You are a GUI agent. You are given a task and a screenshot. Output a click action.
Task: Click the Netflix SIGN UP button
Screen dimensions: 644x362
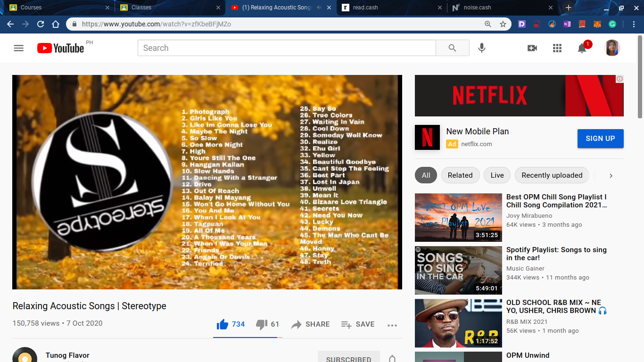(601, 139)
